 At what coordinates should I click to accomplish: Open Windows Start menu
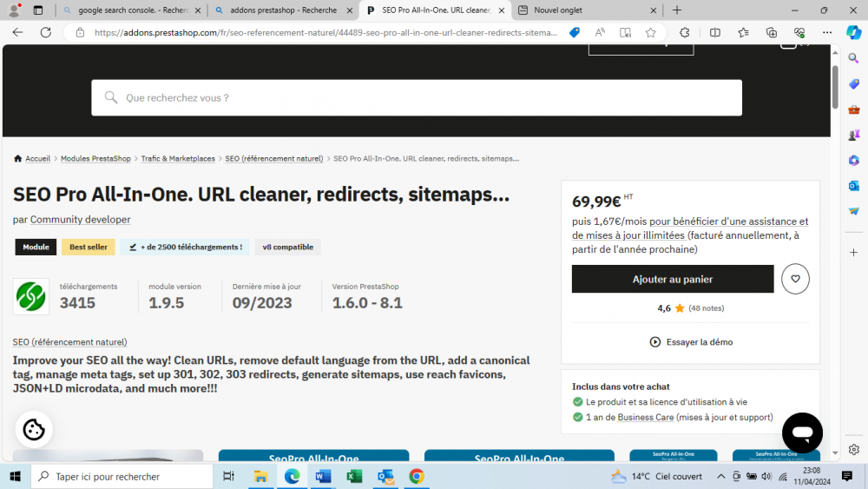pos(15,476)
